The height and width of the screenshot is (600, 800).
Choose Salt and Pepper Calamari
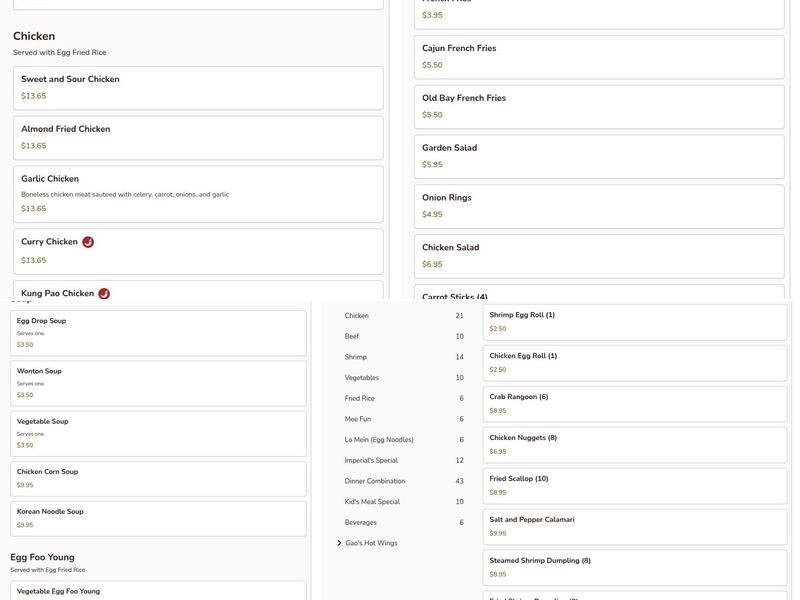pyautogui.click(x=635, y=527)
